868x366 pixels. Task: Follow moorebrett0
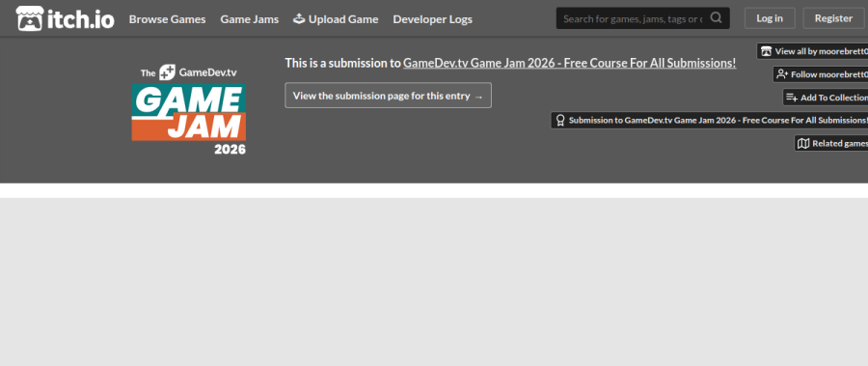pos(821,74)
